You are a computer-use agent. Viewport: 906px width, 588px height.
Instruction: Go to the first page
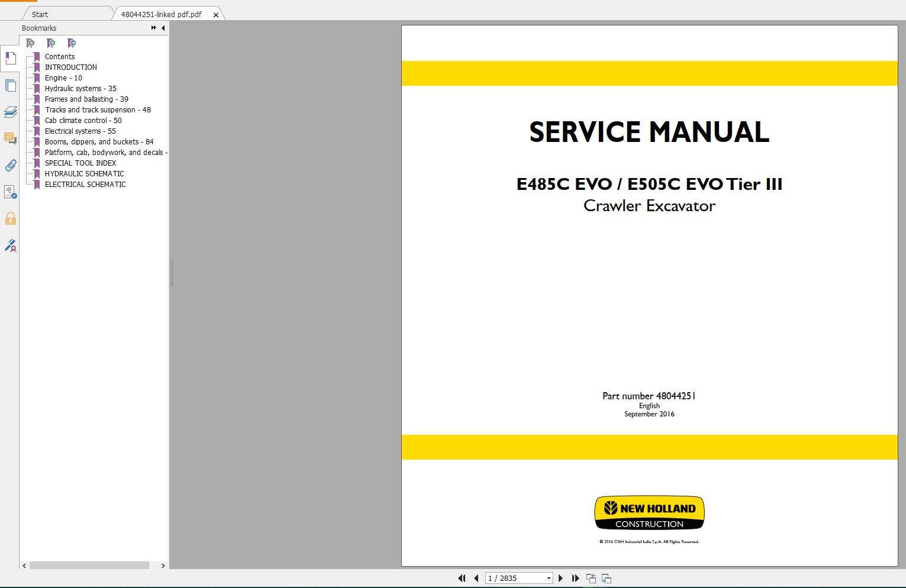462,578
